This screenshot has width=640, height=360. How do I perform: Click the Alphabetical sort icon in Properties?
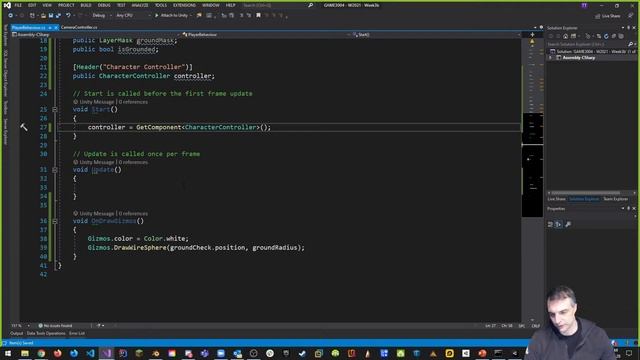click(558, 224)
